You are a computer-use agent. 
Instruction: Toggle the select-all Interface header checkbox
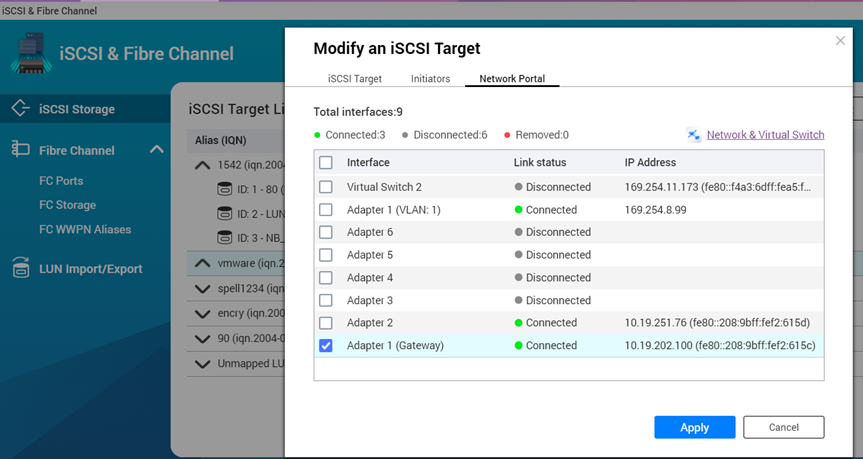pyautogui.click(x=326, y=162)
